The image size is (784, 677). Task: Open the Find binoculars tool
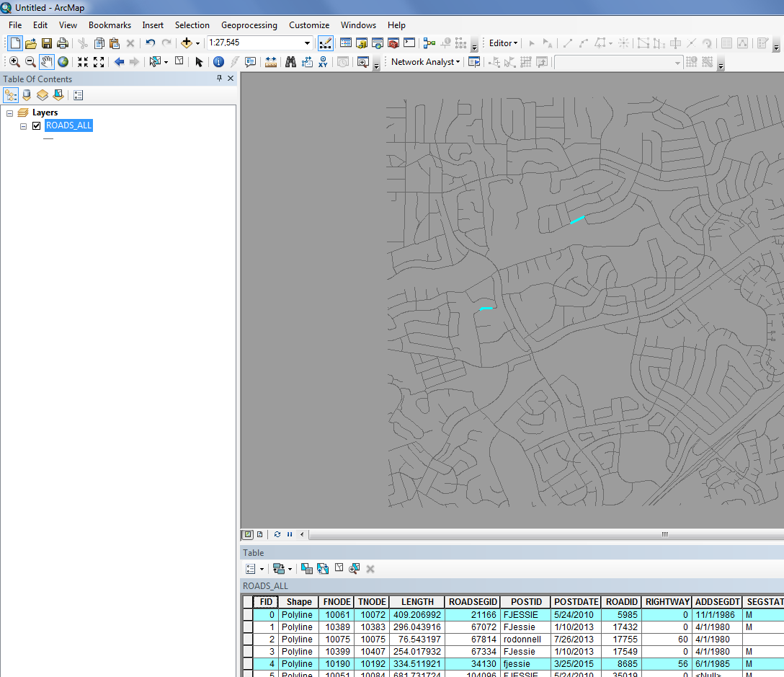[290, 62]
